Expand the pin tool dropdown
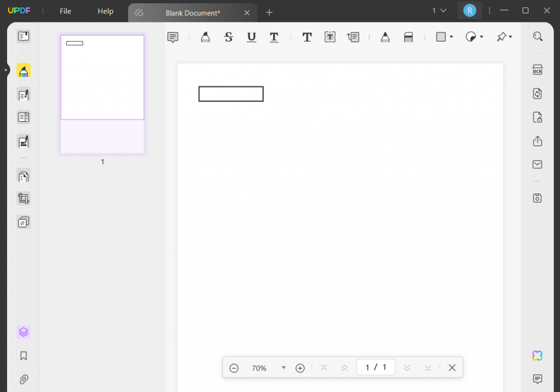 coord(510,37)
